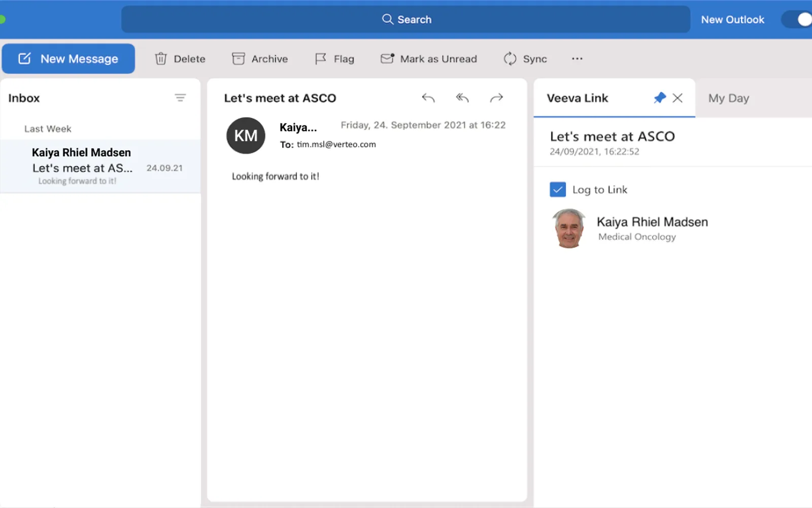Image resolution: width=812 pixels, height=508 pixels.
Task: Click the Inbox folder title
Action: pos(24,98)
